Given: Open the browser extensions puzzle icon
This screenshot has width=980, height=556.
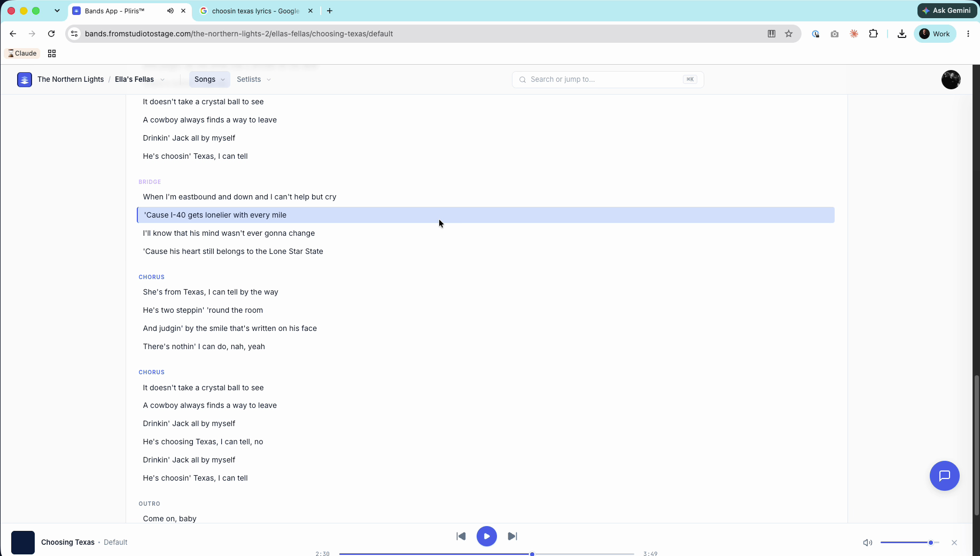Looking at the screenshot, I should [874, 34].
